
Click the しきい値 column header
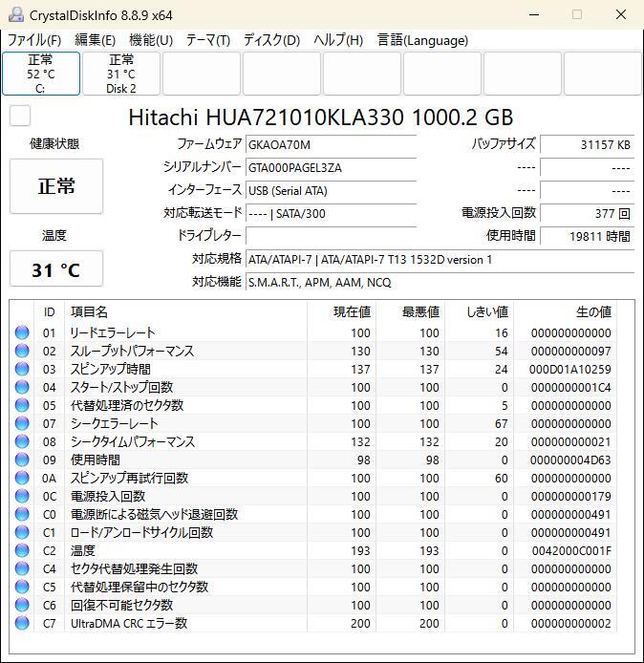[479, 312]
